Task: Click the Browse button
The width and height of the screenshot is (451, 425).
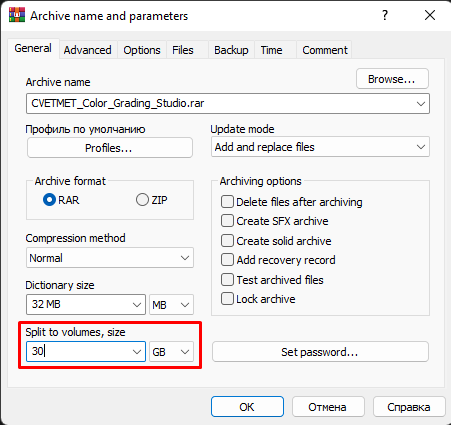Action: tap(392, 79)
